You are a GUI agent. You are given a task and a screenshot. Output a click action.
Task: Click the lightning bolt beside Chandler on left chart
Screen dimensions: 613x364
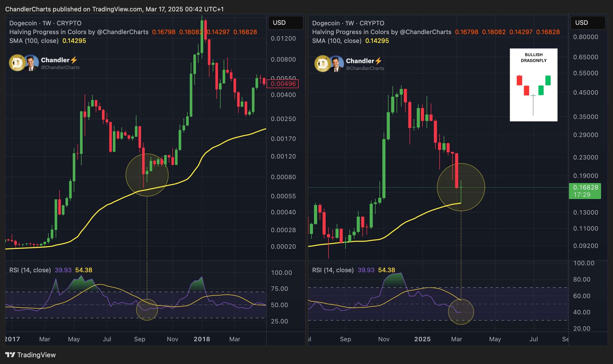(x=74, y=60)
